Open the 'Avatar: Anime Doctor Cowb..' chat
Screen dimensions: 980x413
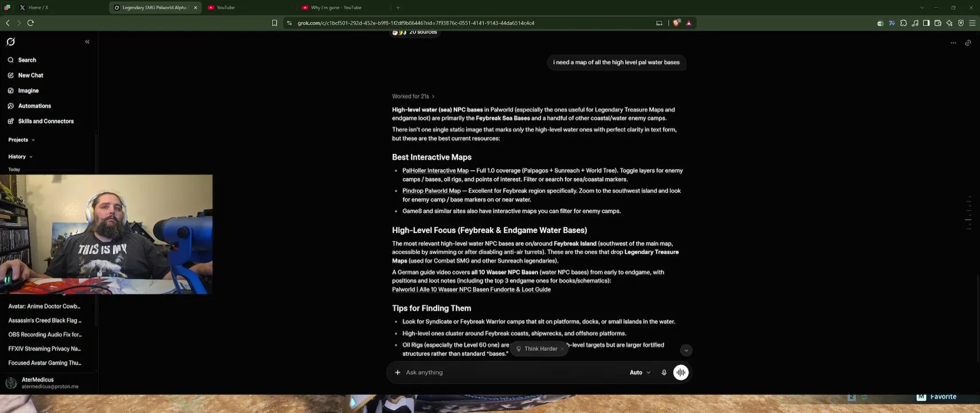(45, 306)
